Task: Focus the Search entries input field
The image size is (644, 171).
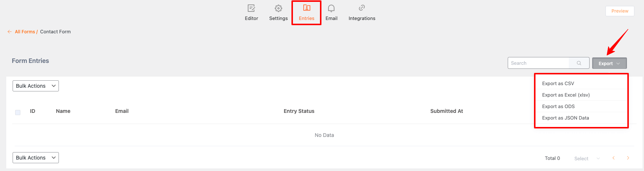Action: tap(538, 63)
